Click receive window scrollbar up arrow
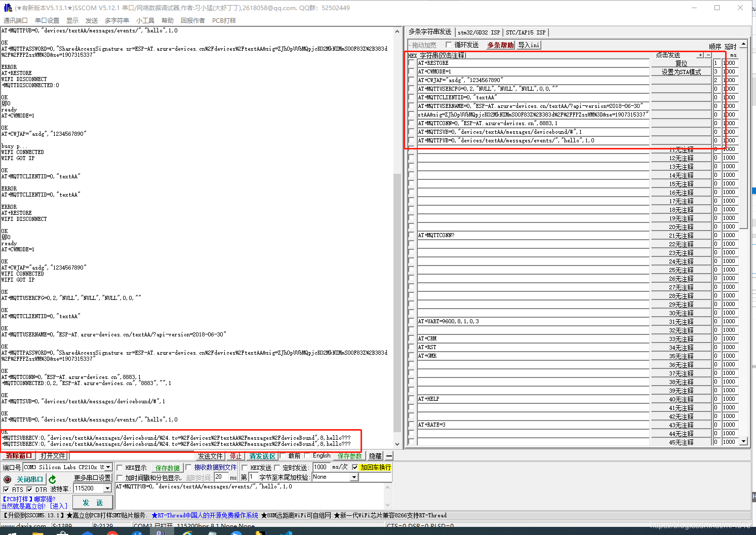This screenshot has height=535, width=756. 397,31
